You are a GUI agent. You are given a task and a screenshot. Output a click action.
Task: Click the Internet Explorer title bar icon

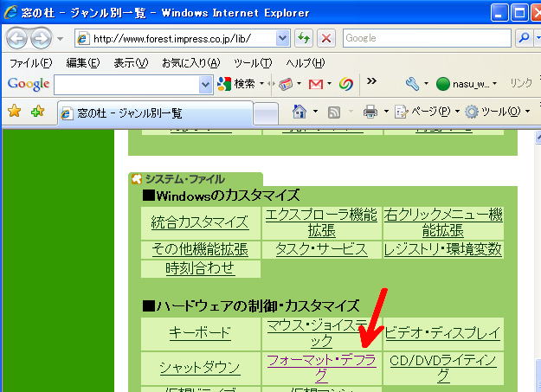[x=10, y=12]
